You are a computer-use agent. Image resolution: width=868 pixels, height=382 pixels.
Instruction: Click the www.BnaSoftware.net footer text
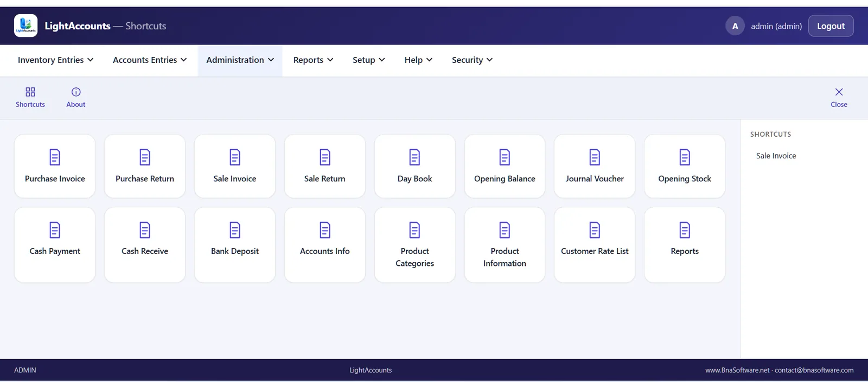coord(737,370)
